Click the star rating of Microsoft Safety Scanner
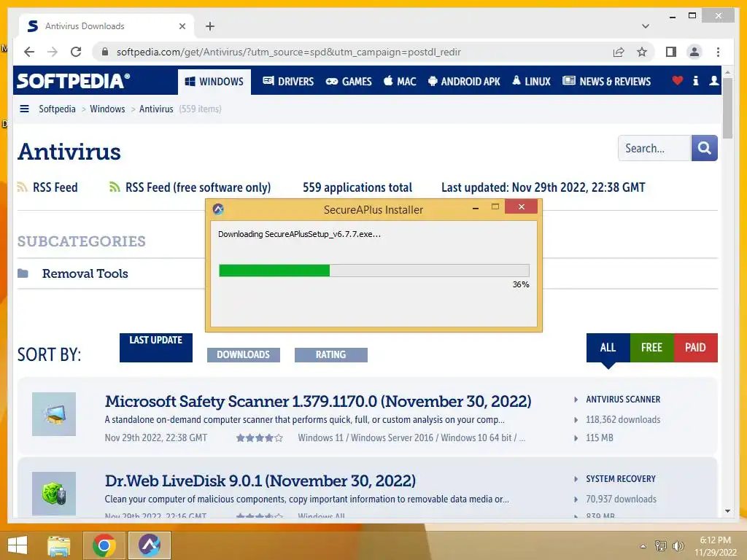This screenshot has height=560, width=747. (x=259, y=437)
